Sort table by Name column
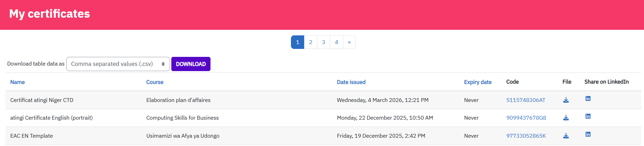The image size is (644, 146). point(17,82)
